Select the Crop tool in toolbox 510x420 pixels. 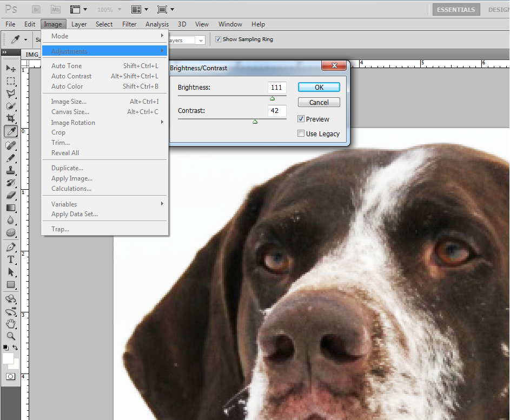click(x=10, y=118)
